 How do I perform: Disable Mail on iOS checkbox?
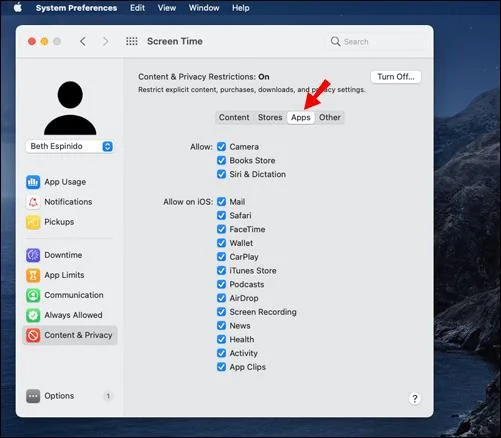(x=221, y=201)
